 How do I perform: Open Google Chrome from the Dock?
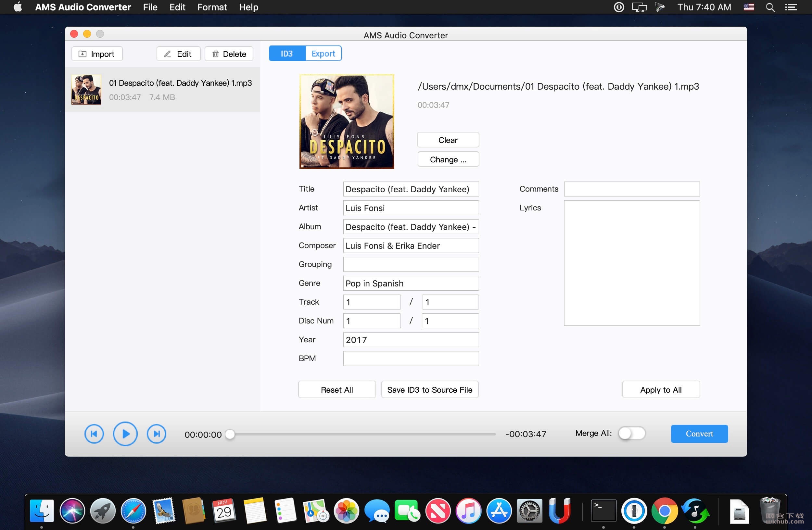pos(664,511)
